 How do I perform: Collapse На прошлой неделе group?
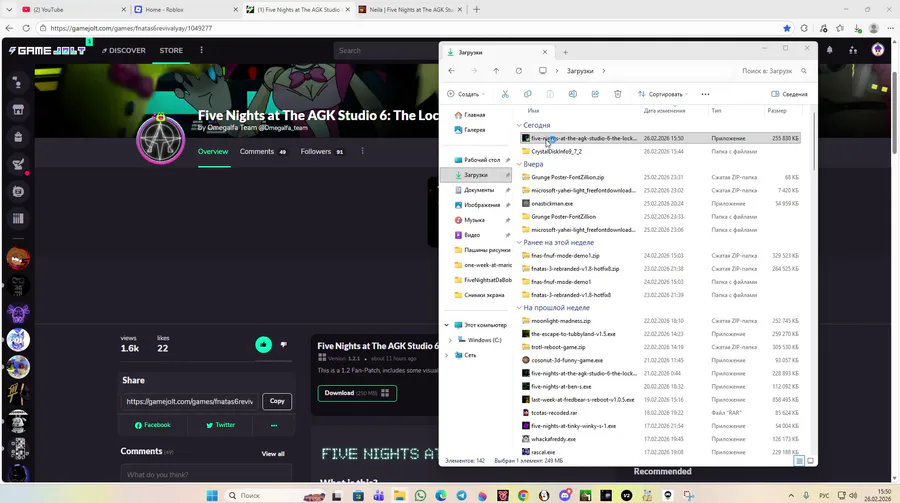[519, 308]
